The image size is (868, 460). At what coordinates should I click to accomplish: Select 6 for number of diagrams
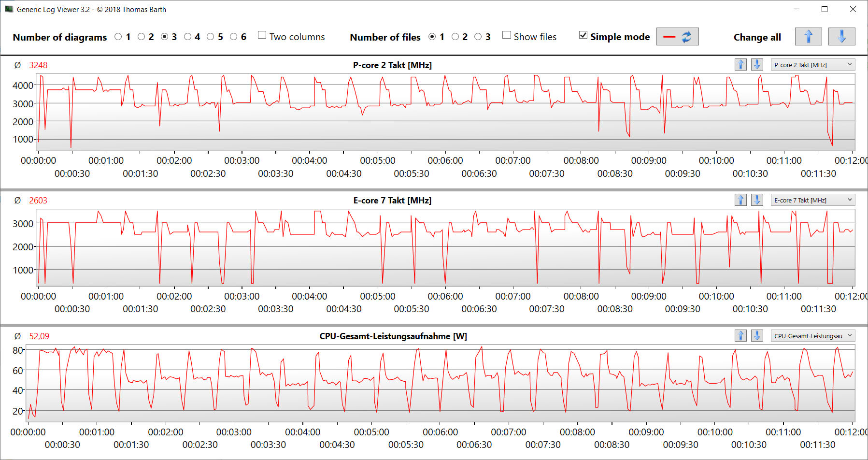click(234, 37)
